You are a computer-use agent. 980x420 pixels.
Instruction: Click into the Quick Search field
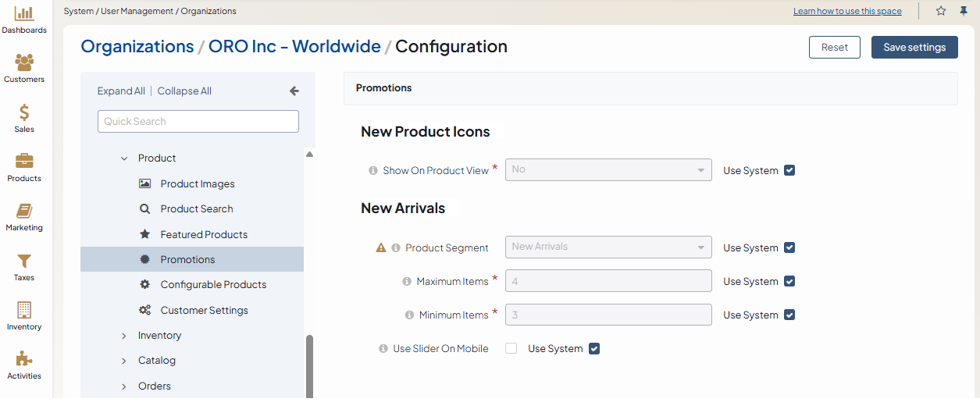tap(198, 121)
